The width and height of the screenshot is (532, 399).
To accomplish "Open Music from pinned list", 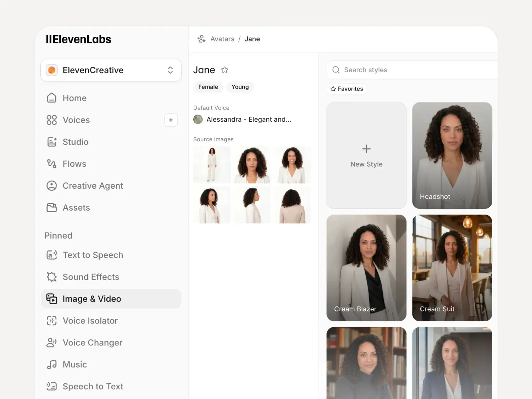I will pyautogui.click(x=111, y=365).
